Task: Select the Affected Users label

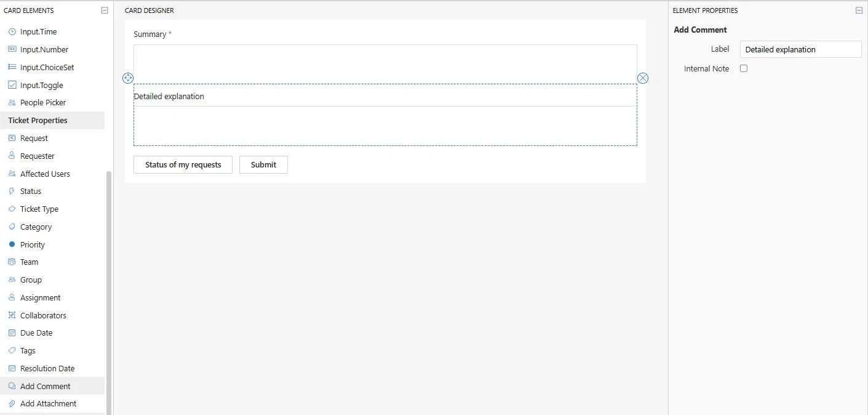Action: [45, 174]
